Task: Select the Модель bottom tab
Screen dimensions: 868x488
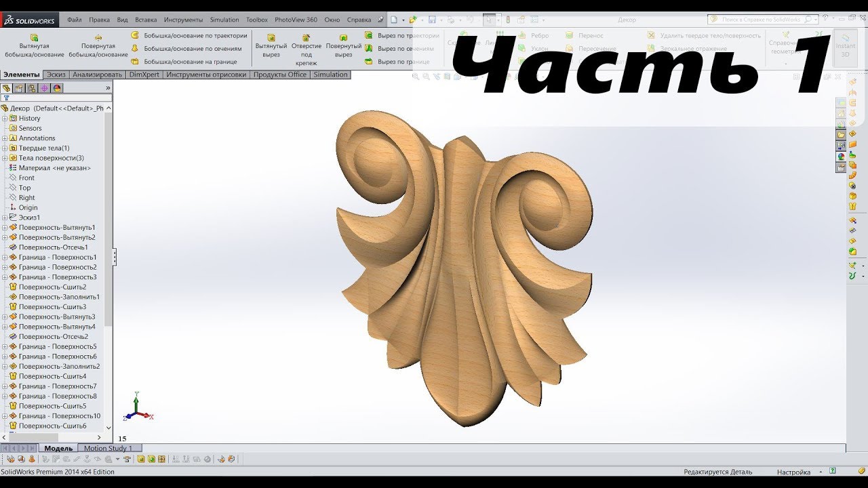Action: pyautogui.click(x=58, y=448)
